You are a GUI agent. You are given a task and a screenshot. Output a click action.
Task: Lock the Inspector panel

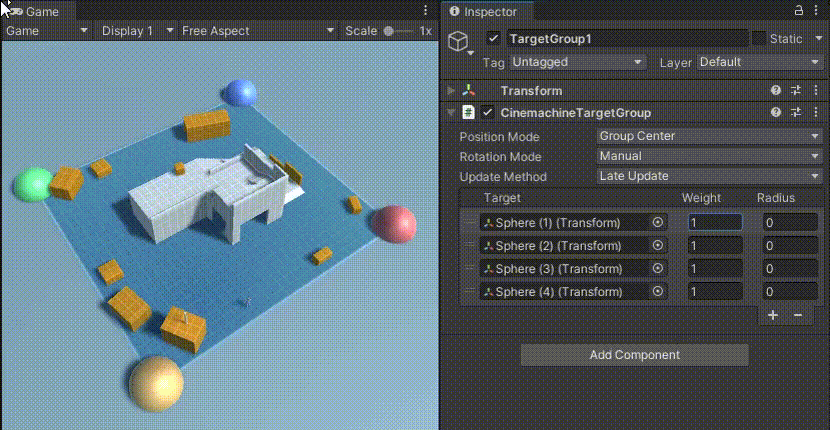click(x=799, y=11)
